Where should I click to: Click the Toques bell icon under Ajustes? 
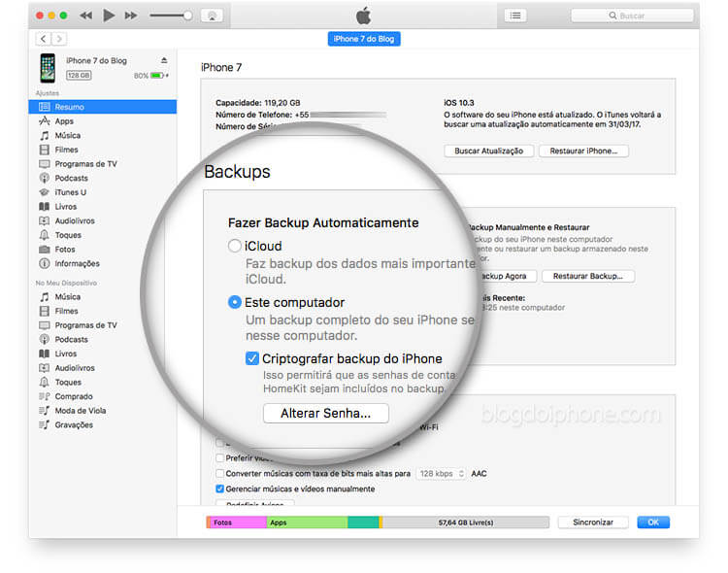44,235
